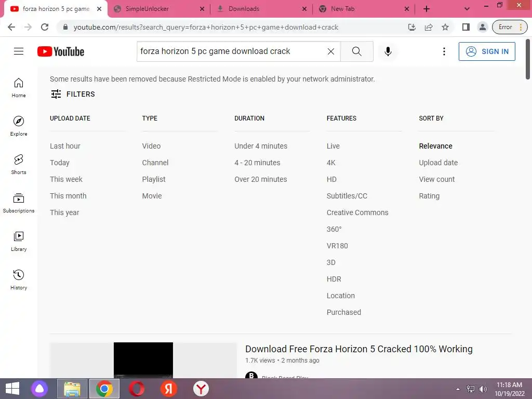Filter by Subtitles/CC feature
This screenshot has height=399, width=532.
pyautogui.click(x=347, y=196)
